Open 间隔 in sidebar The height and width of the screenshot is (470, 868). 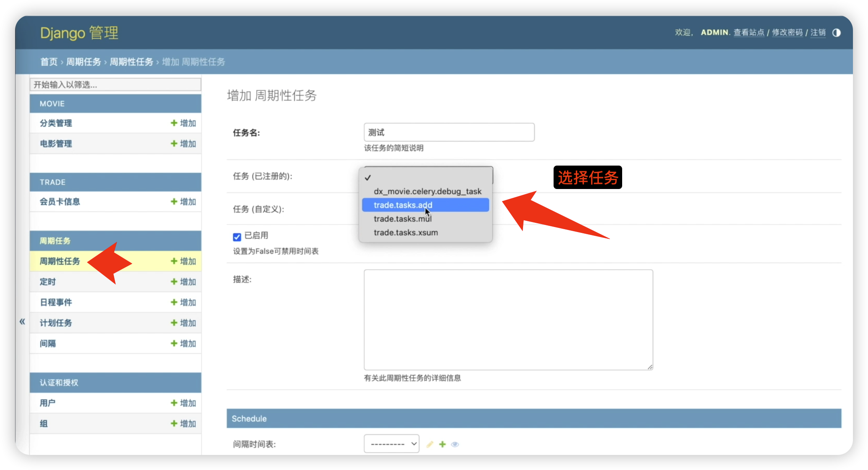[x=48, y=343]
